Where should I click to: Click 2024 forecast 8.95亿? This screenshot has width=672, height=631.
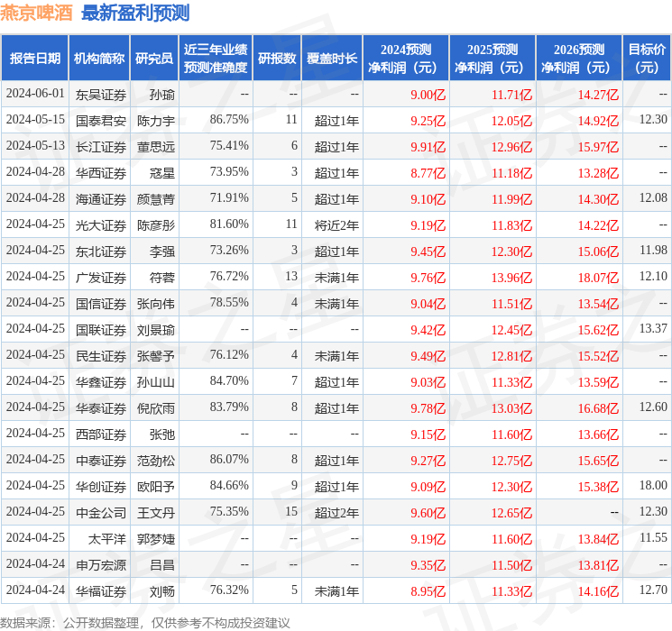pyautogui.click(x=428, y=590)
